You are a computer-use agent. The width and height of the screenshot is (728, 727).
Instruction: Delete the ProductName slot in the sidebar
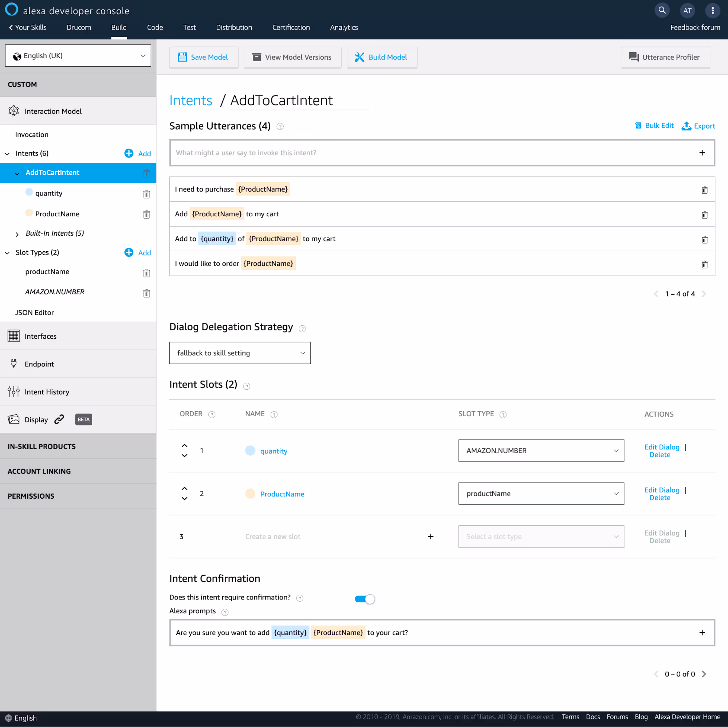pyautogui.click(x=146, y=215)
